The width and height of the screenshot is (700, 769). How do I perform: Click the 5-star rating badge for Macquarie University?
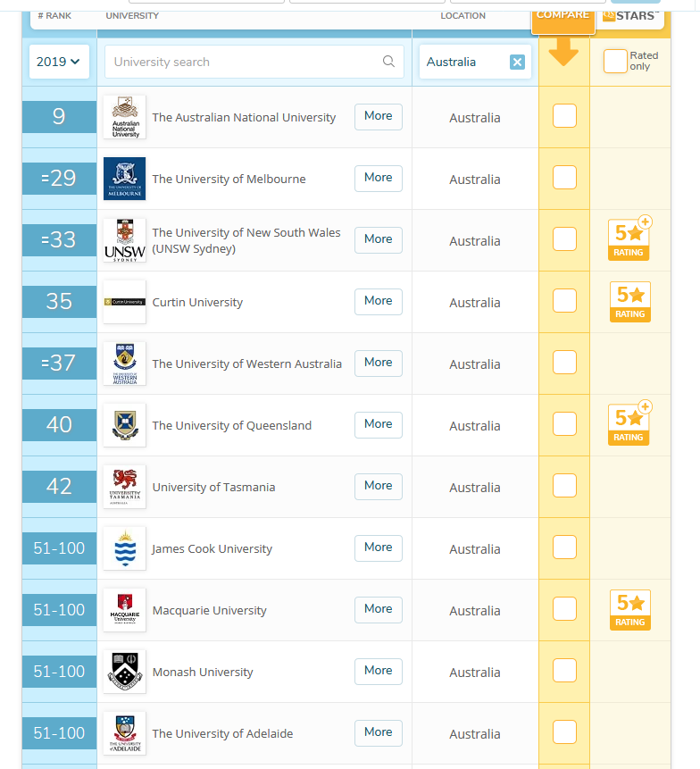coord(630,610)
